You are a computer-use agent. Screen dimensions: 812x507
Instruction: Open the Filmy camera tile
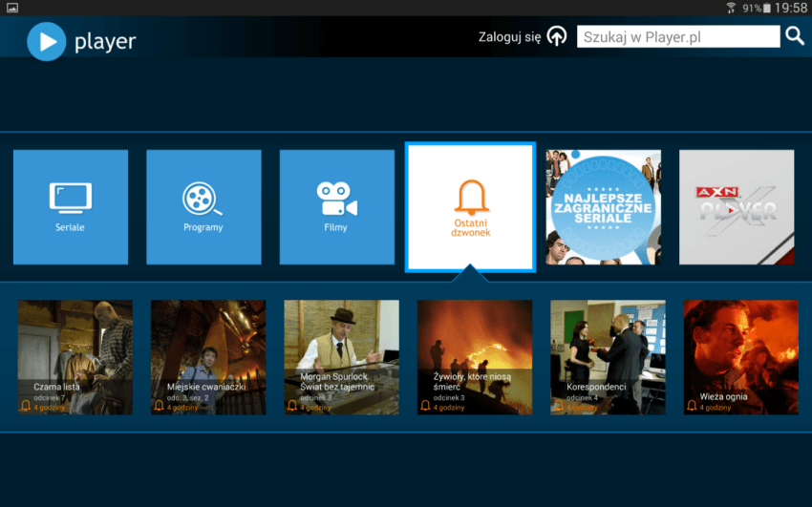336,206
